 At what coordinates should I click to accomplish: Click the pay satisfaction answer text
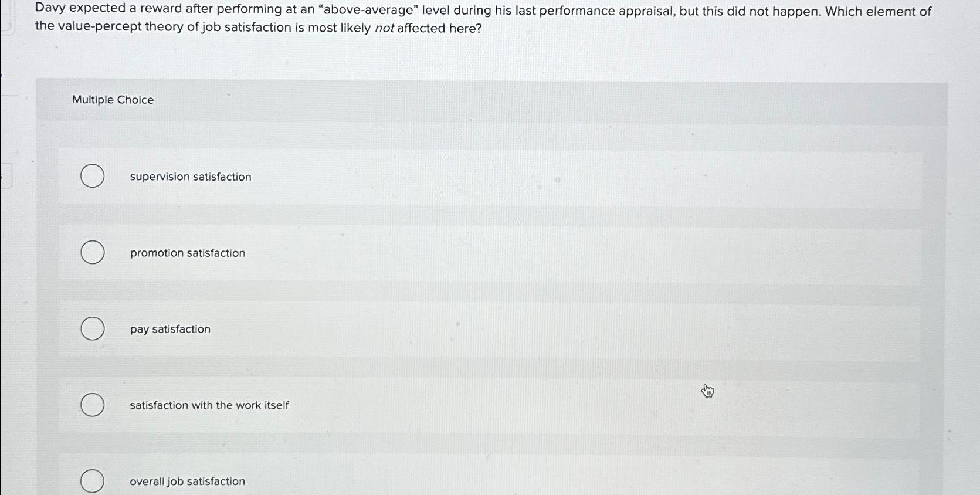169,329
